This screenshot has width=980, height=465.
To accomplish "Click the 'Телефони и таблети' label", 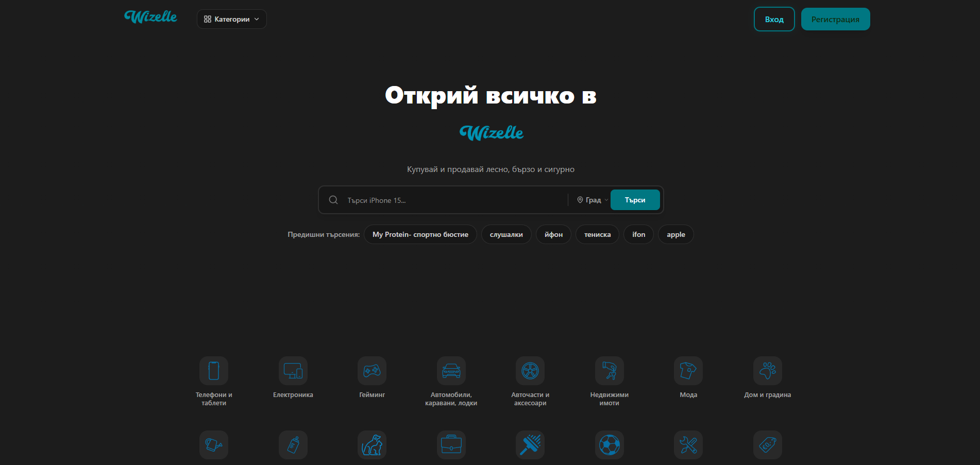I will [214, 399].
